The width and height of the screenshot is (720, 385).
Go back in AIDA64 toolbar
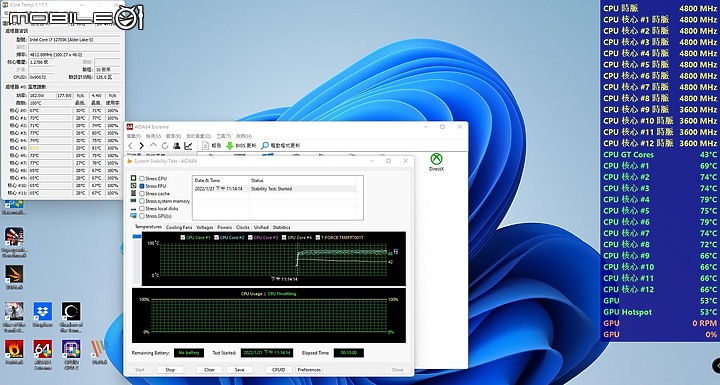click(130, 146)
